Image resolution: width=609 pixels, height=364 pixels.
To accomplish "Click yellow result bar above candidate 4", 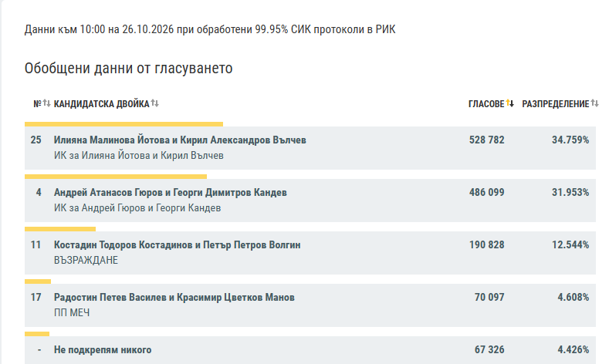I will point(116,177).
